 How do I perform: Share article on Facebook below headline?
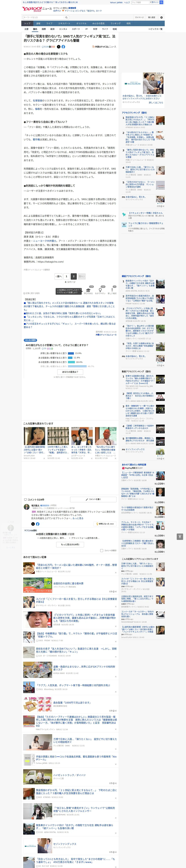pos(63,47)
